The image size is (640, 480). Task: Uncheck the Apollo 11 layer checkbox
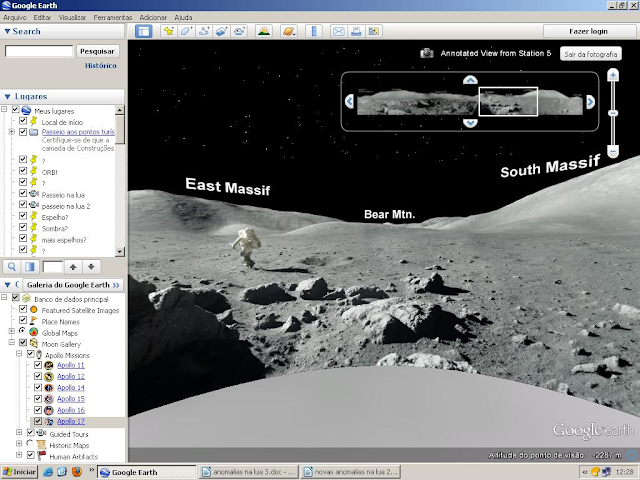pyautogui.click(x=38, y=365)
